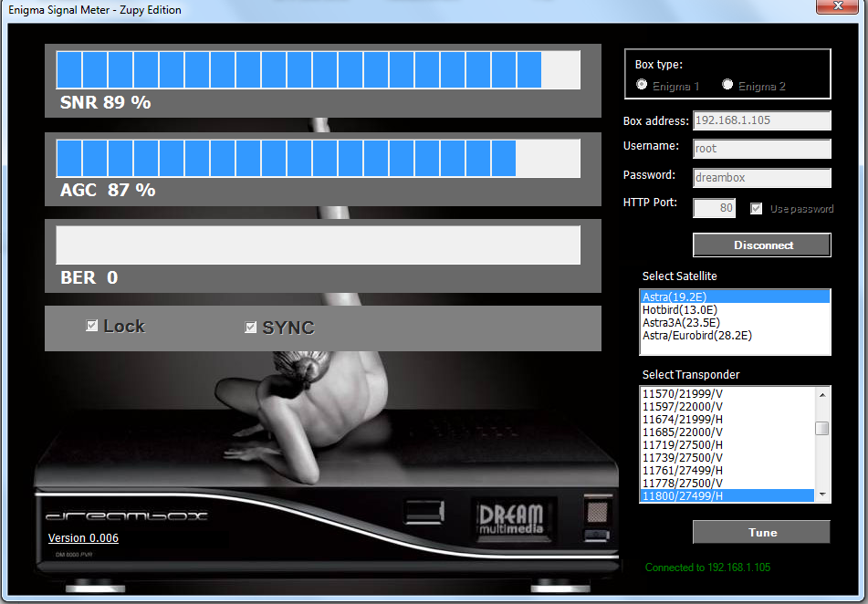Click the BER progress bar
Viewport: 868px width, 604px height.
point(319,245)
